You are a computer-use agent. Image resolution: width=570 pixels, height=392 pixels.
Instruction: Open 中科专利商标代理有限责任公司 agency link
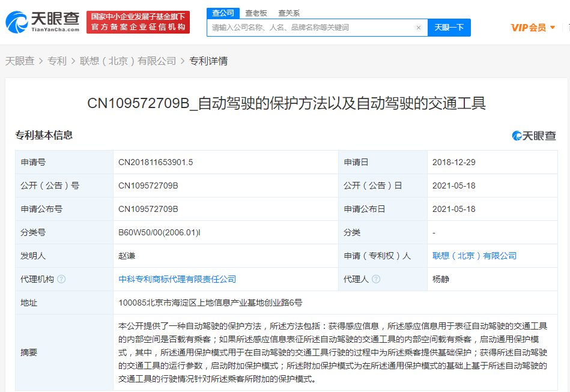(177, 279)
